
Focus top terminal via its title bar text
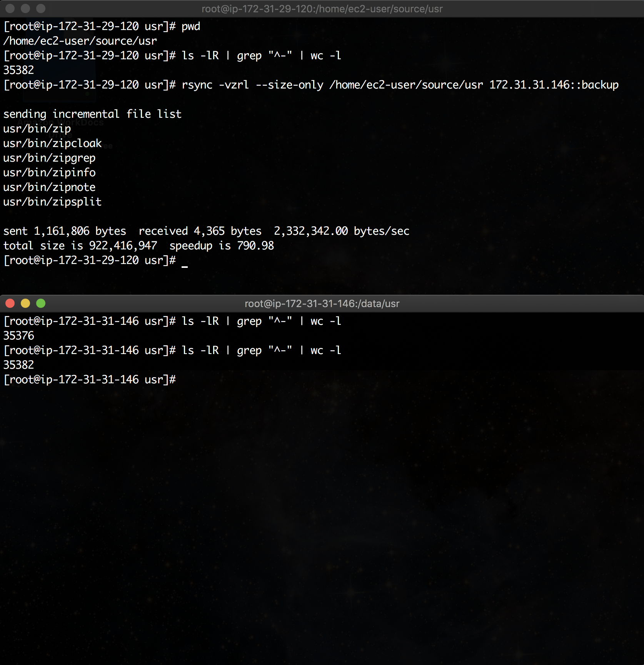(322, 9)
